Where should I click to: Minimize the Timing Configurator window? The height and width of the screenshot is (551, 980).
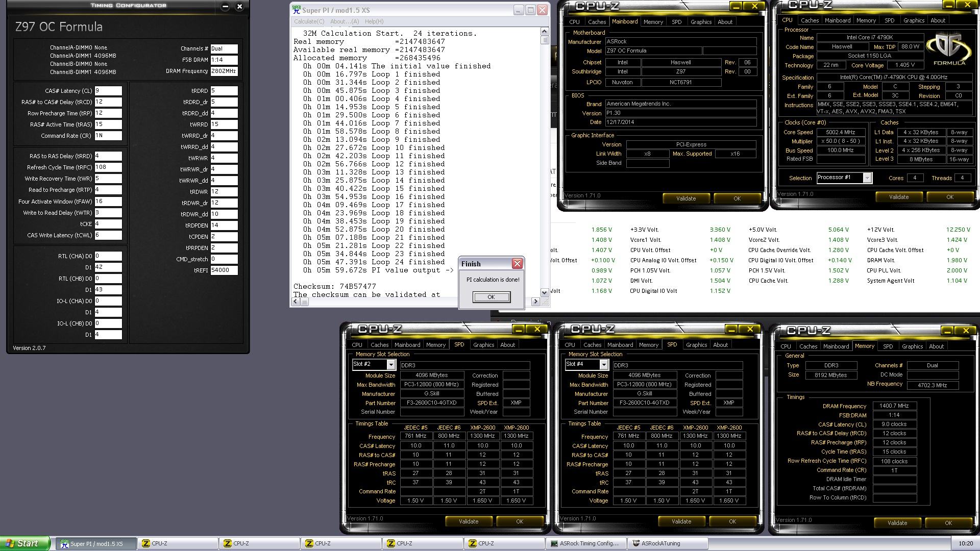coord(225,7)
